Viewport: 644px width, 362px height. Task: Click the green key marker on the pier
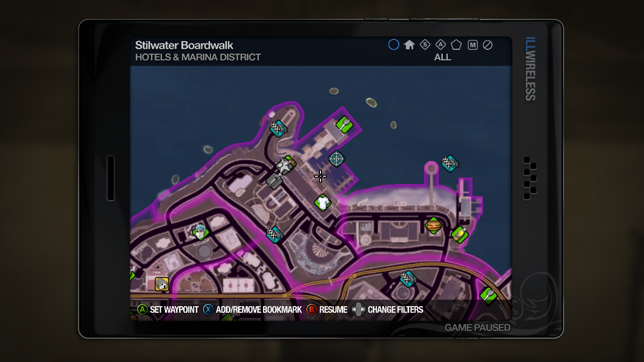point(344,124)
